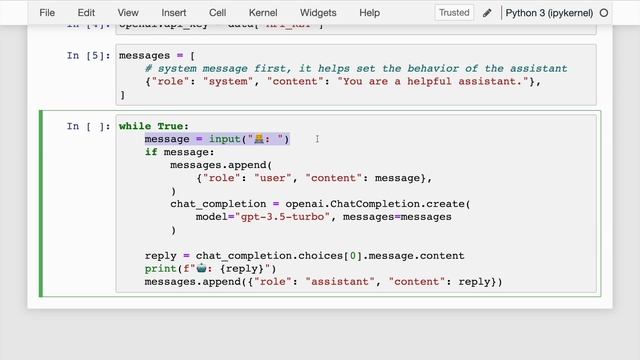This screenshot has height=360, width=640.
Task: Click the green selected-cell edit bar
Action: pyautogui.click(x=41, y=204)
